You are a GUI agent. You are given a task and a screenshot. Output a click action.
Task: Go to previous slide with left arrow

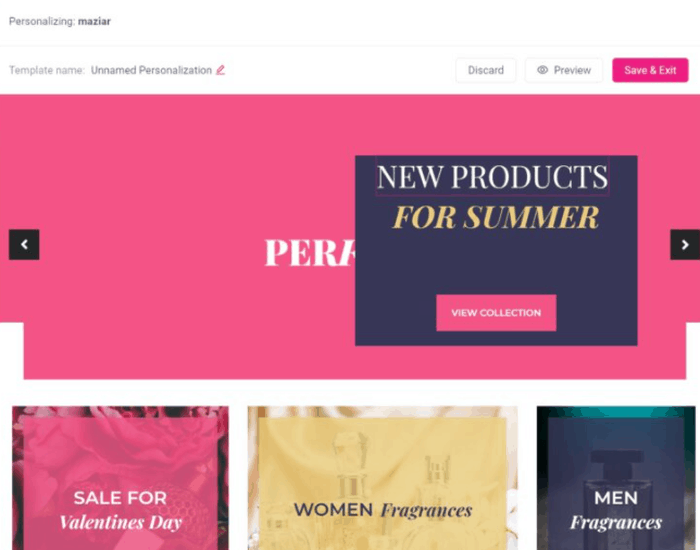pyautogui.click(x=24, y=245)
